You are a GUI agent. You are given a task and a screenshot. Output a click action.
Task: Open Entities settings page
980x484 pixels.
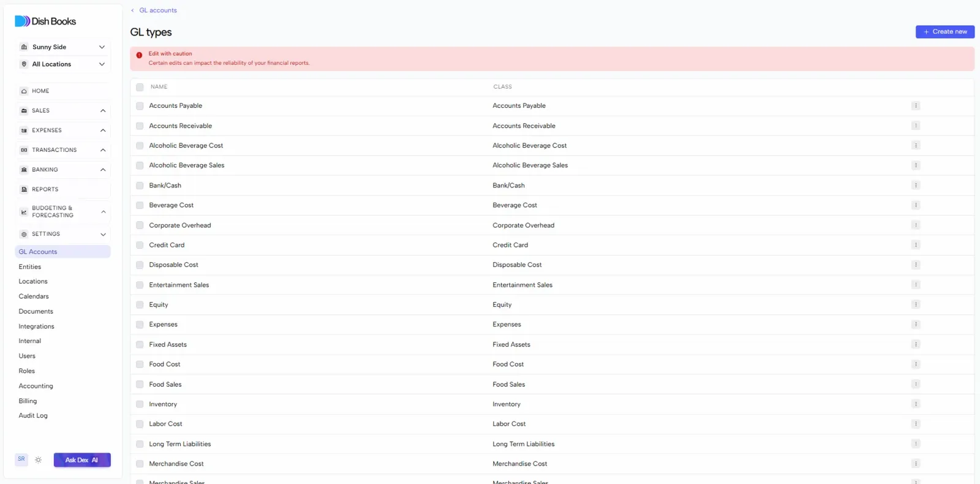(x=30, y=267)
